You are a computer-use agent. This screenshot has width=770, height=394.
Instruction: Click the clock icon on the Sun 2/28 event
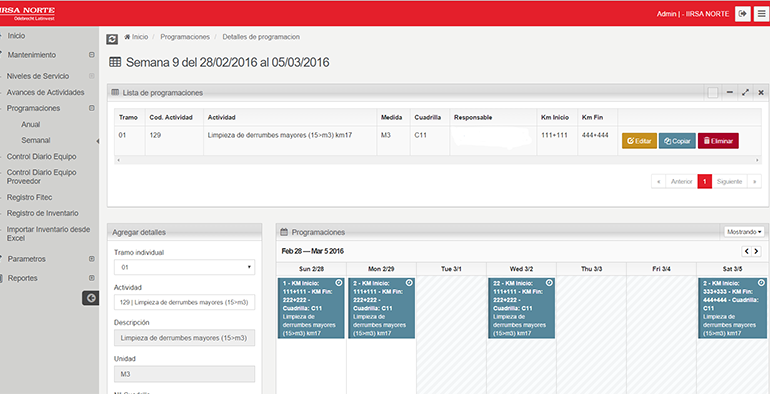338,283
